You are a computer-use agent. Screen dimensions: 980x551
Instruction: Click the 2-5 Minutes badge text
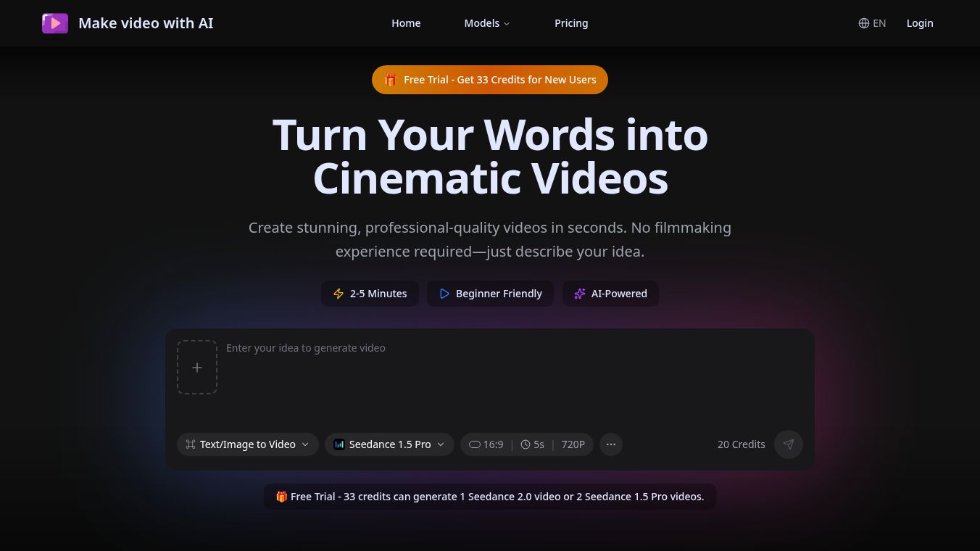[378, 294]
